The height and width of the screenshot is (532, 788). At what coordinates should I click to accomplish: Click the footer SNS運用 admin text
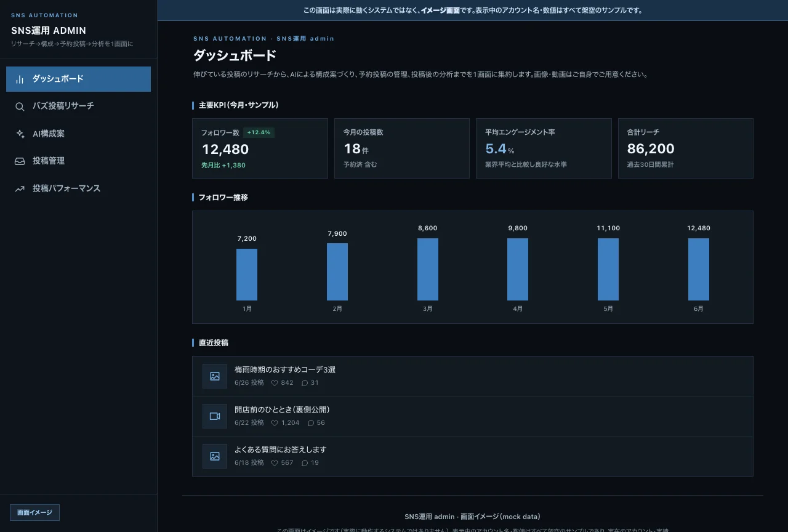click(x=472, y=517)
